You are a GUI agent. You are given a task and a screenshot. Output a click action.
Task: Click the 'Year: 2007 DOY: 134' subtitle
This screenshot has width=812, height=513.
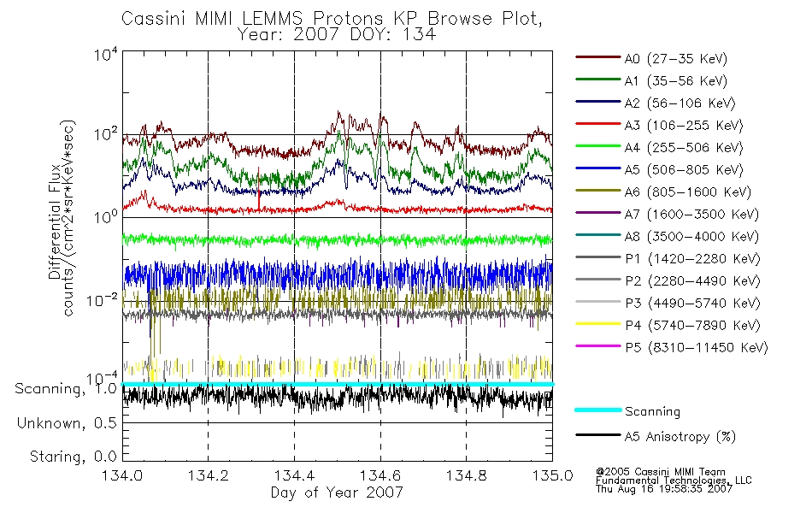[x=337, y=35]
